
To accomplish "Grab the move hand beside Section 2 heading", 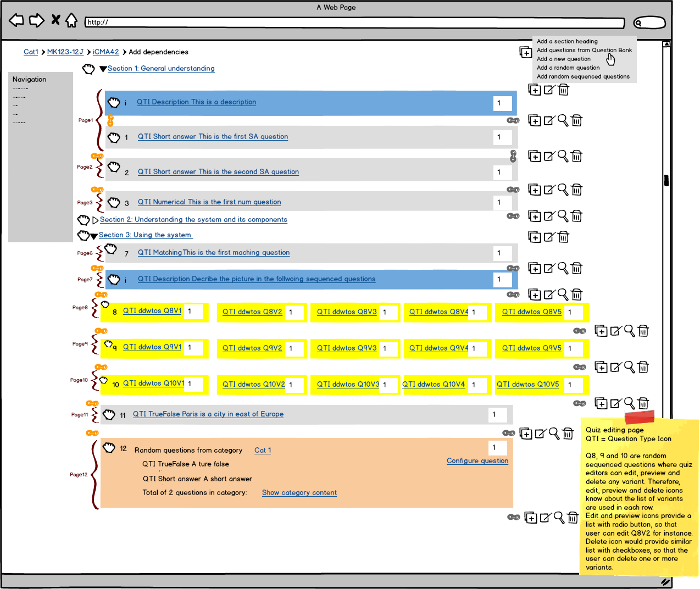I will 84,220.
